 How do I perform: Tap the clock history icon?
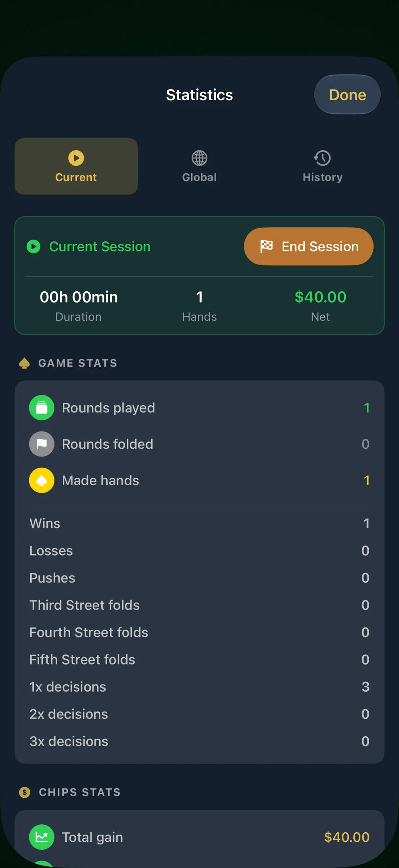[x=323, y=158]
